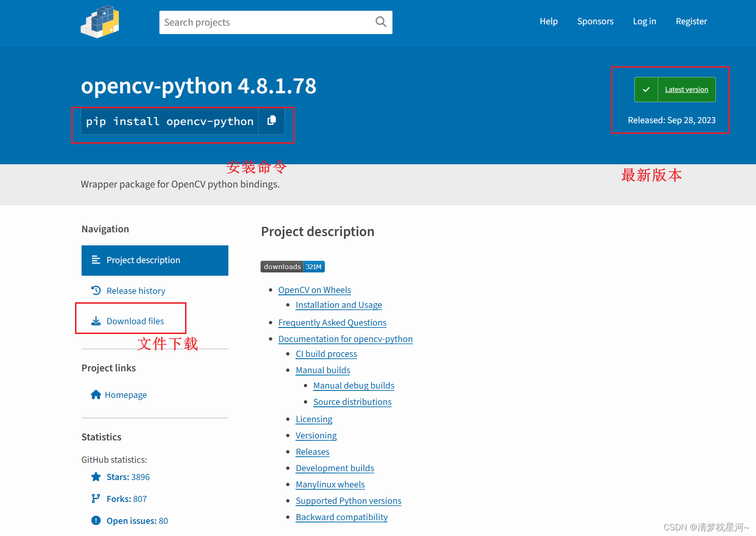Click the 'Project description' heading

[x=317, y=232]
